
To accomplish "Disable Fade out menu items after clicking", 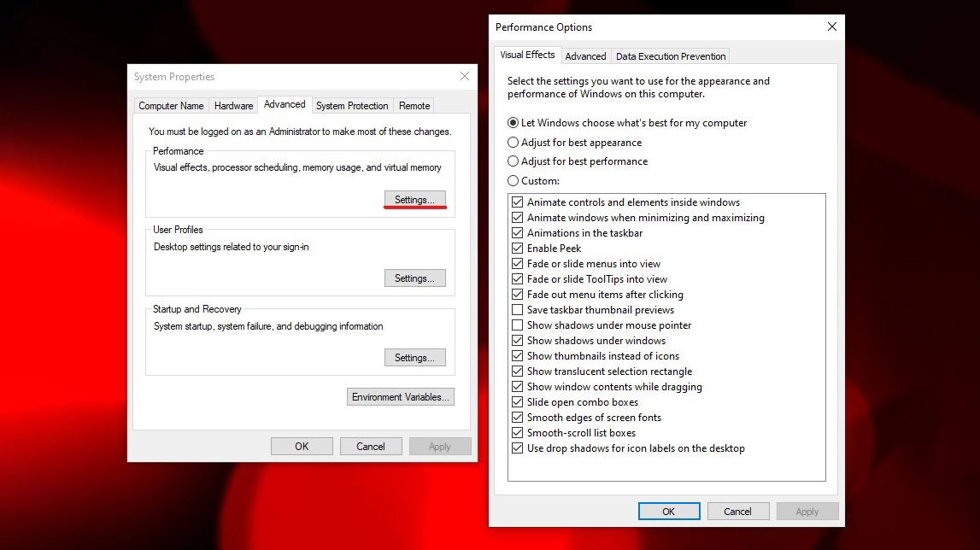I will (518, 295).
